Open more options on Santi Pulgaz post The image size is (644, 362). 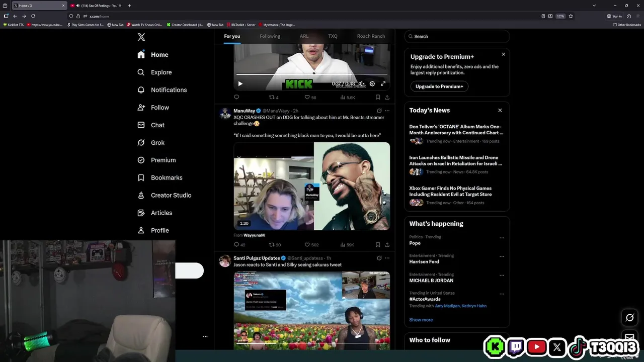point(387,258)
